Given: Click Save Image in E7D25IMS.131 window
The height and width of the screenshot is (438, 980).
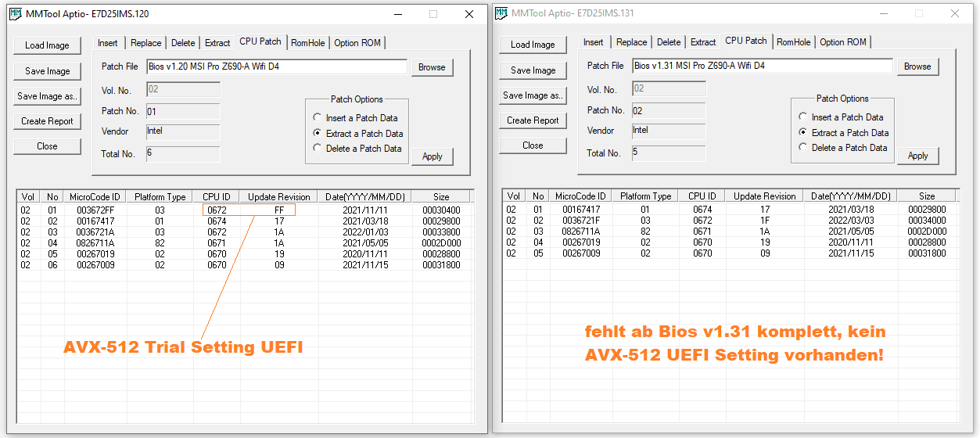Looking at the screenshot, I should [x=533, y=70].
